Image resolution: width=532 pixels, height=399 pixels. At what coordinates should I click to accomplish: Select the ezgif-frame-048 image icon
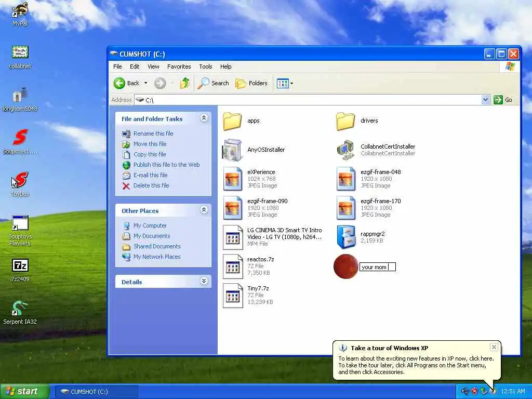pos(346,179)
